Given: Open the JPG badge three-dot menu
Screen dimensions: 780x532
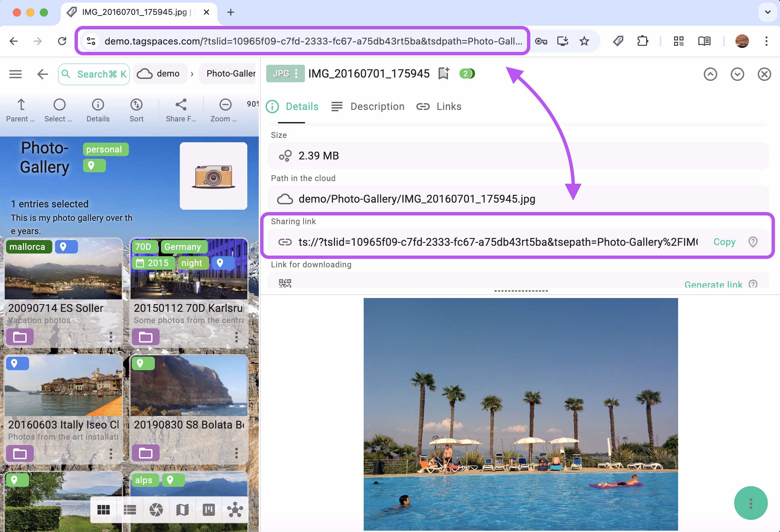Looking at the screenshot, I should click(x=296, y=73).
